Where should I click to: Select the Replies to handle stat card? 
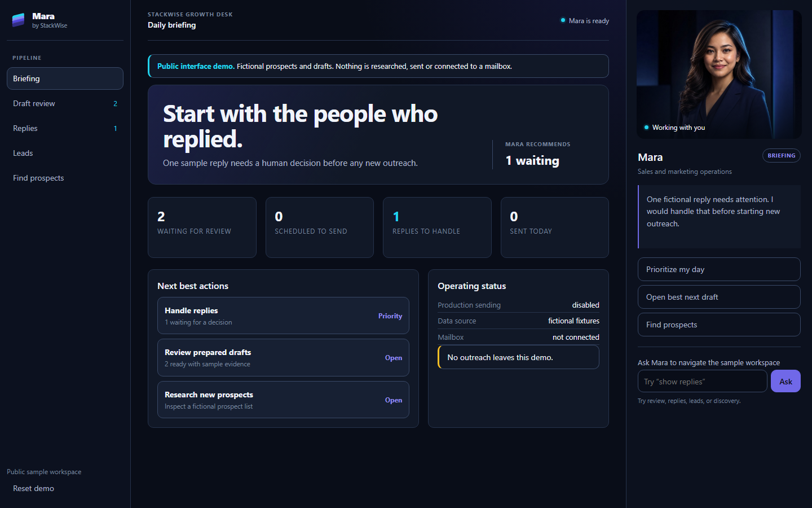[x=437, y=227]
